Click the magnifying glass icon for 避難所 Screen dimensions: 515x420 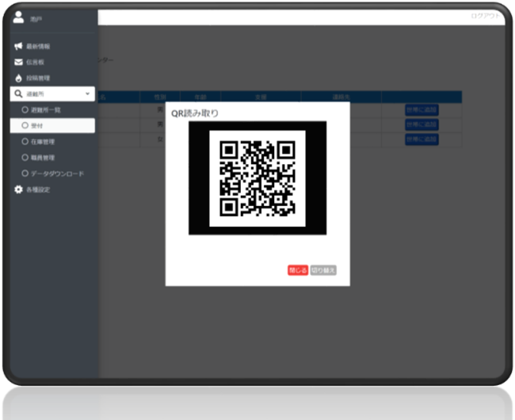pyautogui.click(x=18, y=94)
